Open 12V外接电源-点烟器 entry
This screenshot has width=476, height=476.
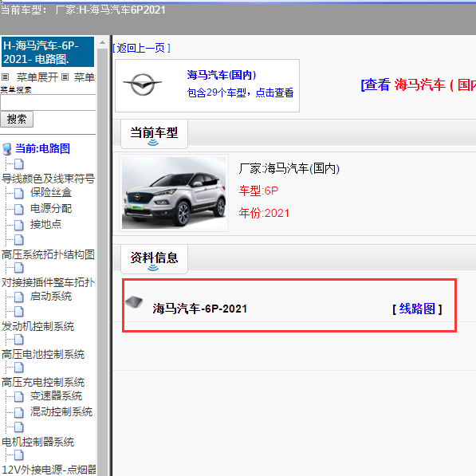pyautogui.click(x=49, y=470)
